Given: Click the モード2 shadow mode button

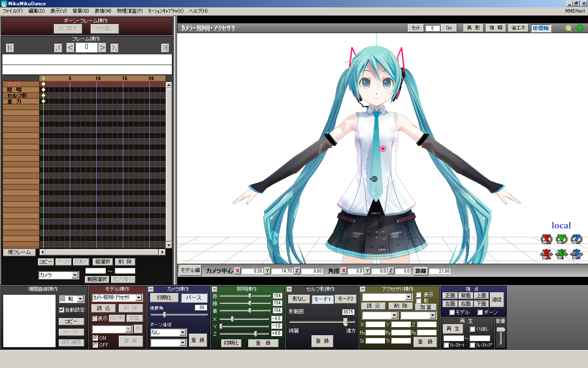Looking at the screenshot, I should click(345, 299).
